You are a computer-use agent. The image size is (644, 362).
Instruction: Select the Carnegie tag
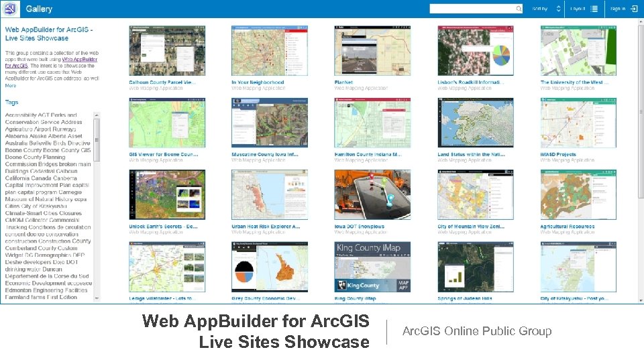click(70, 192)
